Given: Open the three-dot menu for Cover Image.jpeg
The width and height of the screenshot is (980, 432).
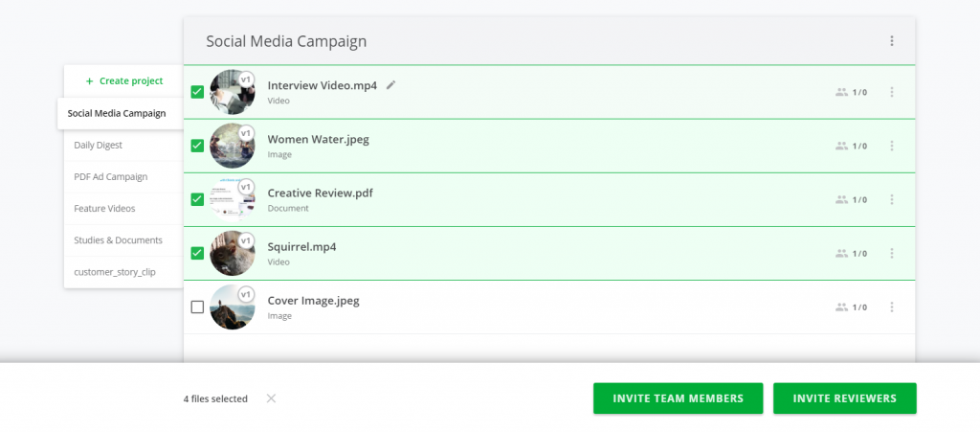Looking at the screenshot, I should tap(892, 307).
